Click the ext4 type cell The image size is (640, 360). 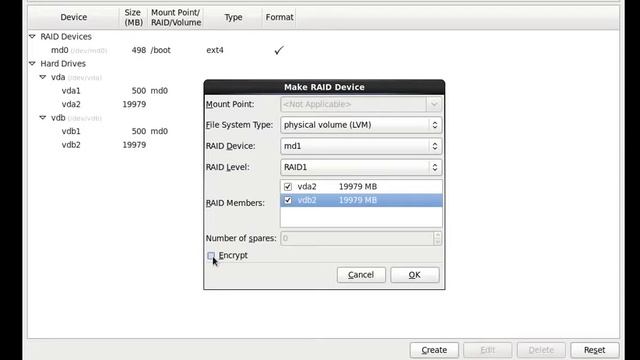point(215,50)
